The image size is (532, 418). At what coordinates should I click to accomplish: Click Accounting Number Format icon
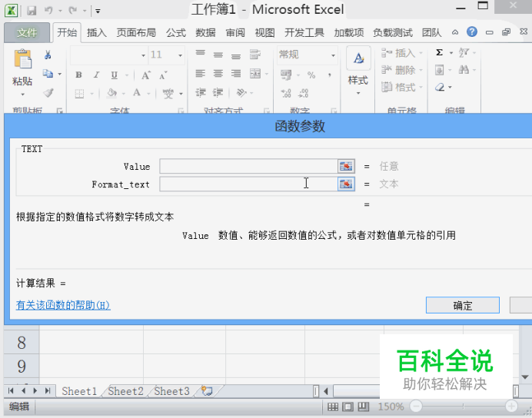point(286,75)
